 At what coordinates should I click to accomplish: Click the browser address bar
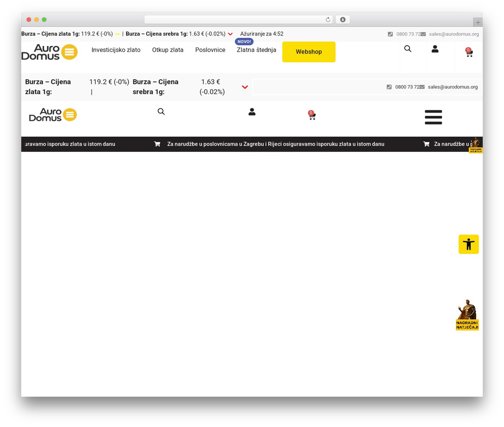point(238,20)
